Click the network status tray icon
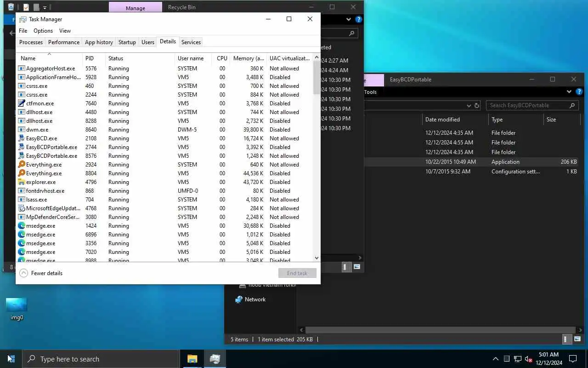The image size is (588, 368). click(x=518, y=359)
